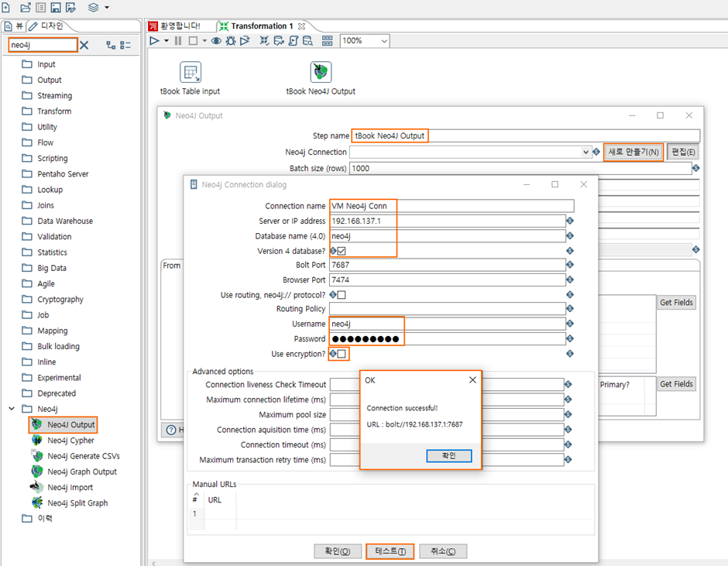This screenshot has width=728, height=566.
Task: Click the Bolt Port field
Action: coord(447,265)
